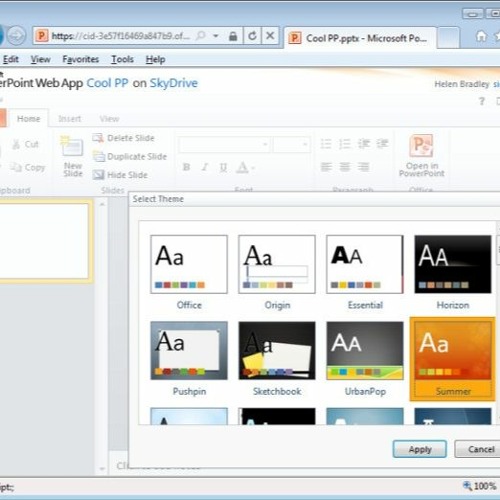Click the Cool PP file name link
This screenshot has height=500, width=500.
coord(107,83)
